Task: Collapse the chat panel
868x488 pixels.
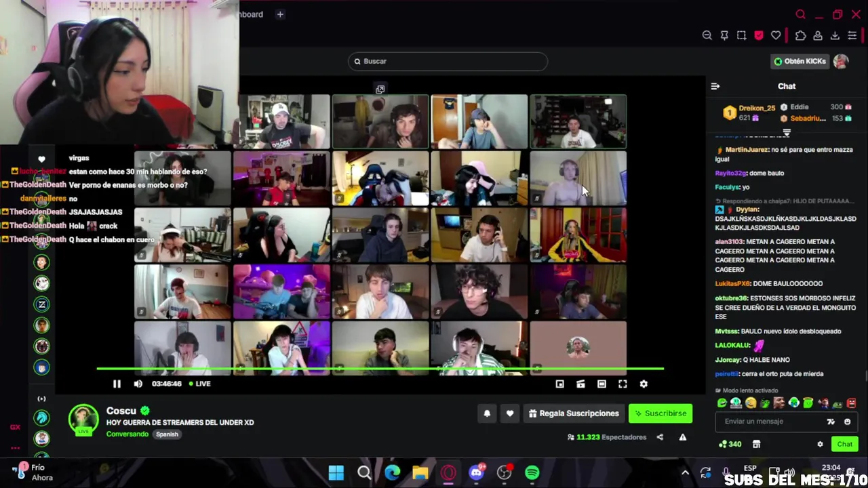Action: click(715, 86)
